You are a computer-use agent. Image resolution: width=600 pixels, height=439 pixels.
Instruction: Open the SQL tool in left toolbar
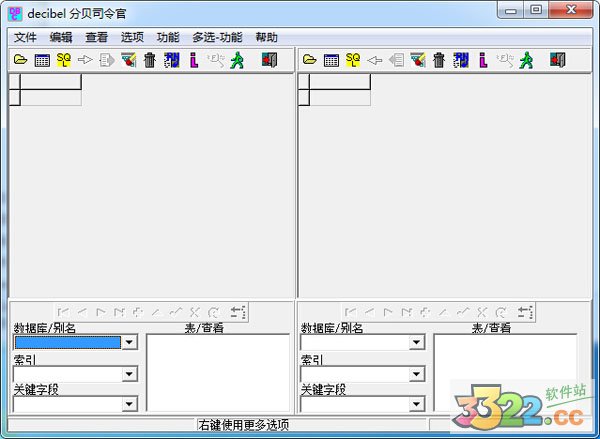pyautogui.click(x=64, y=60)
